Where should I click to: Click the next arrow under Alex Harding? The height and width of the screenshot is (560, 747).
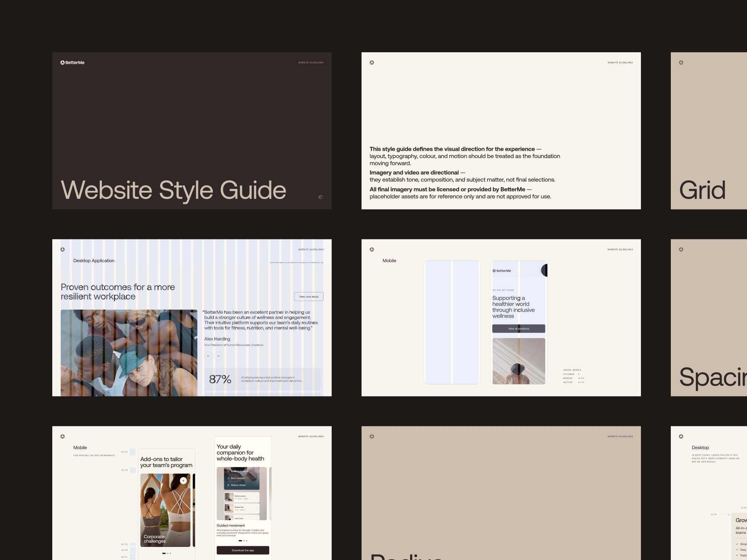click(x=218, y=356)
